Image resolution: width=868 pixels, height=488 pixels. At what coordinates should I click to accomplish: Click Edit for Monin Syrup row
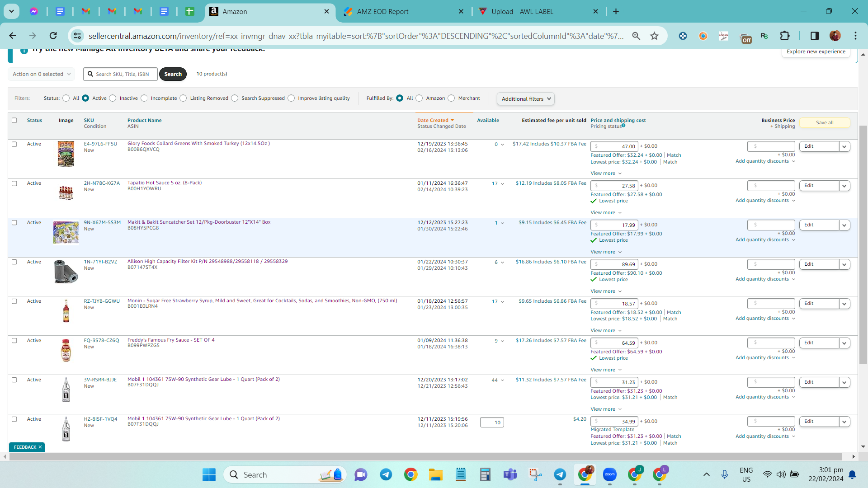click(x=819, y=304)
